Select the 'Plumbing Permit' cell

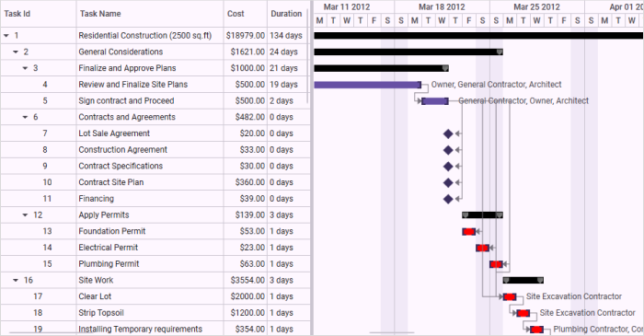(150, 264)
